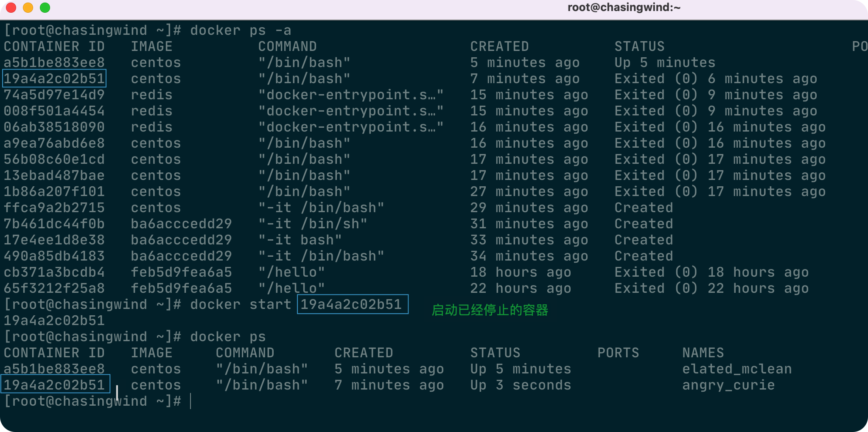Click the "docker ps -a" command text
The width and height of the screenshot is (868, 432).
(241, 30)
